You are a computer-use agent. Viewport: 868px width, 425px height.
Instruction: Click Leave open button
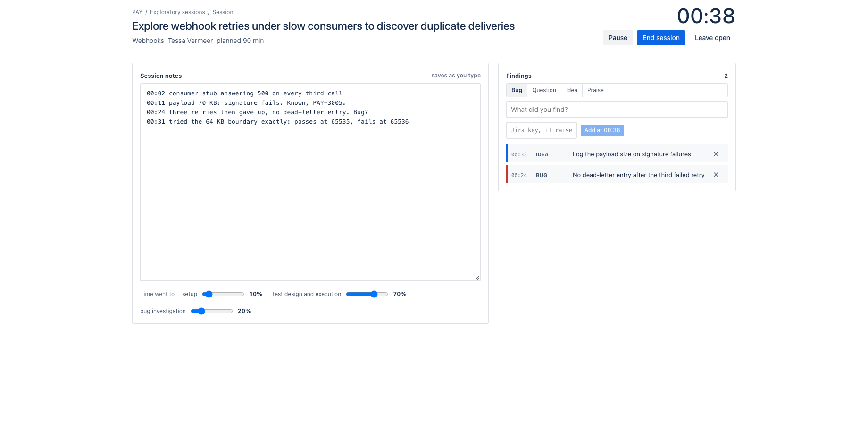coord(712,38)
